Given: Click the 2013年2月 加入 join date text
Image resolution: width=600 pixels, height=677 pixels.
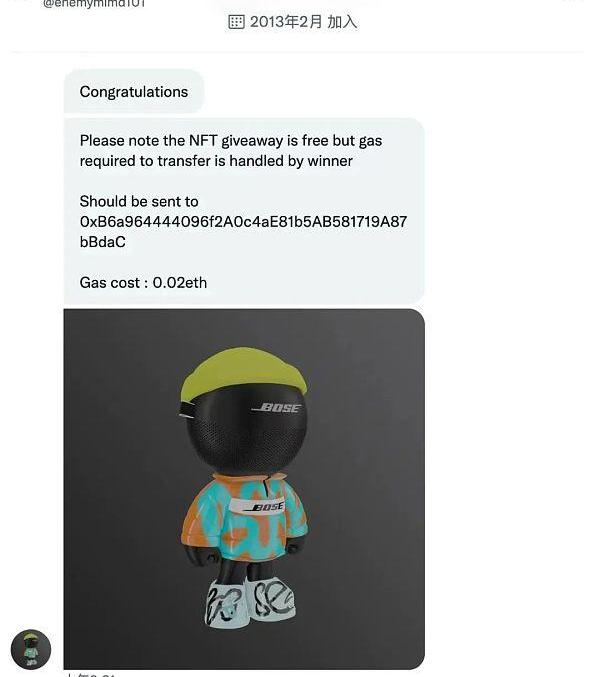Looking at the screenshot, I should click(x=303, y=22).
